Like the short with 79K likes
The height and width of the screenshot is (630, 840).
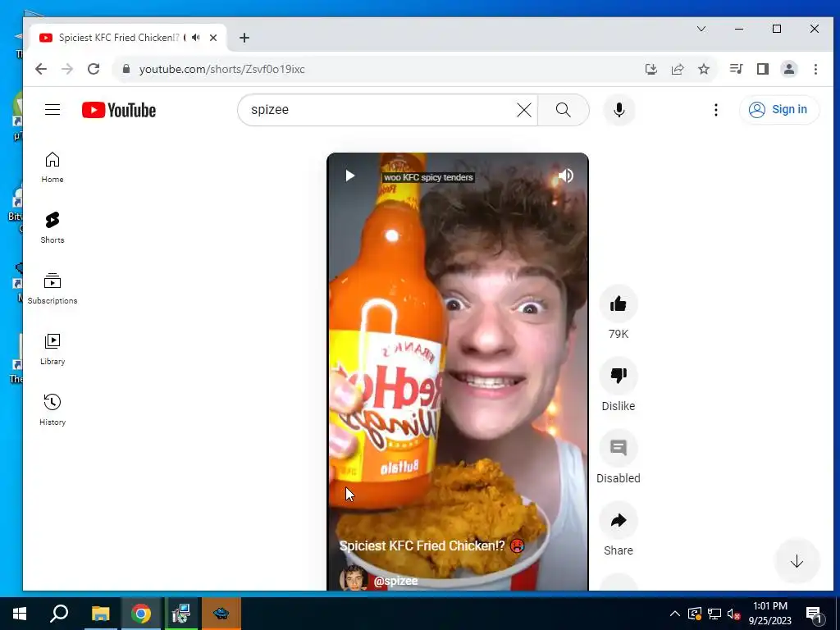point(619,304)
